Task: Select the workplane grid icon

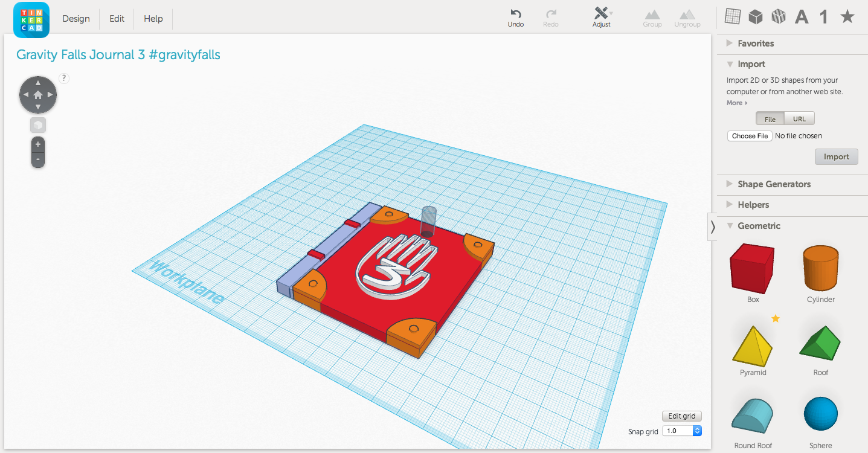Action: click(x=733, y=17)
